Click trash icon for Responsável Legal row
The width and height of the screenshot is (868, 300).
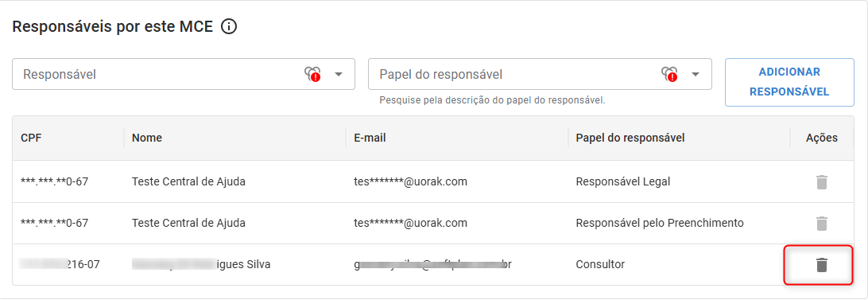822,182
